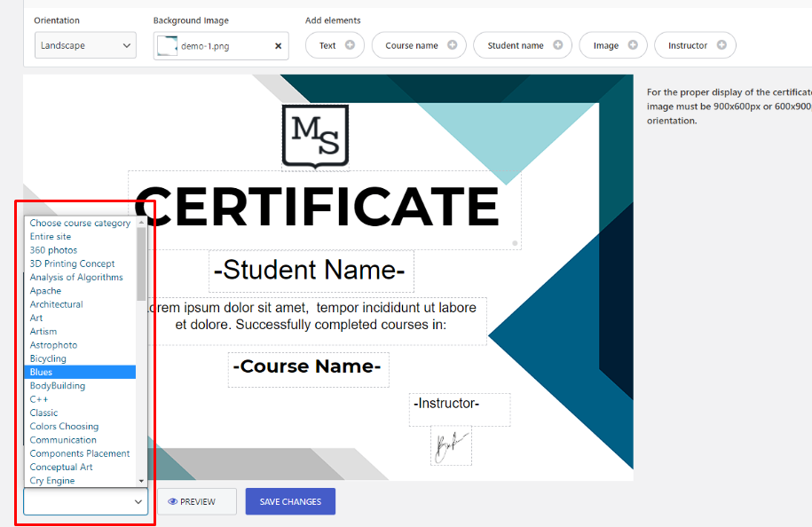Add a Student name element
The height and width of the screenshot is (527, 812).
tap(523, 45)
